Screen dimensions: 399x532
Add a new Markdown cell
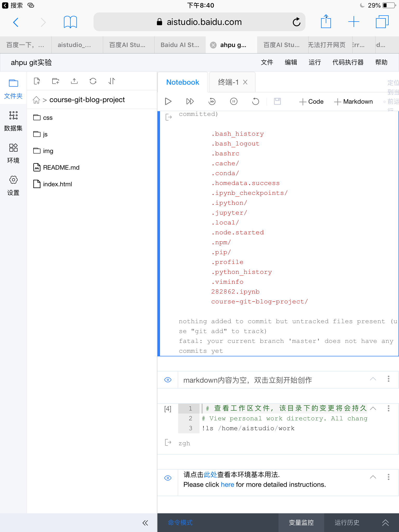pos(353,102)
